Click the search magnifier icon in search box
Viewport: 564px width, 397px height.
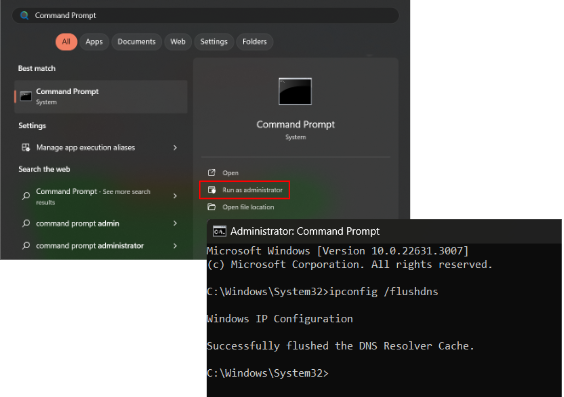point(24,15)
